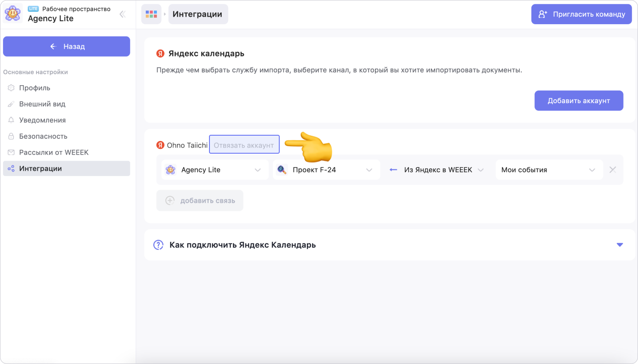The image size is (638, 364).
Task: Expand Как подключить Яндекс Календарь triangle
Action: click(x=620, y=245)
